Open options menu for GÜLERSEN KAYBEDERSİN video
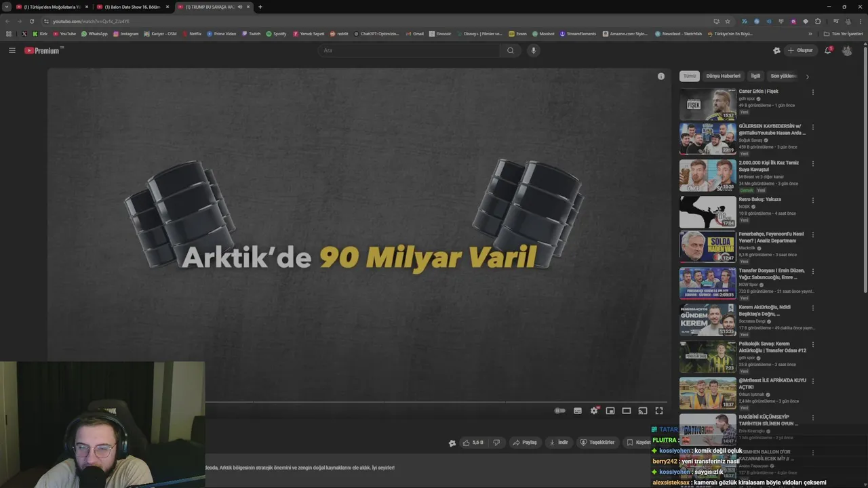868x488 pixels. (x=813, y=127)
